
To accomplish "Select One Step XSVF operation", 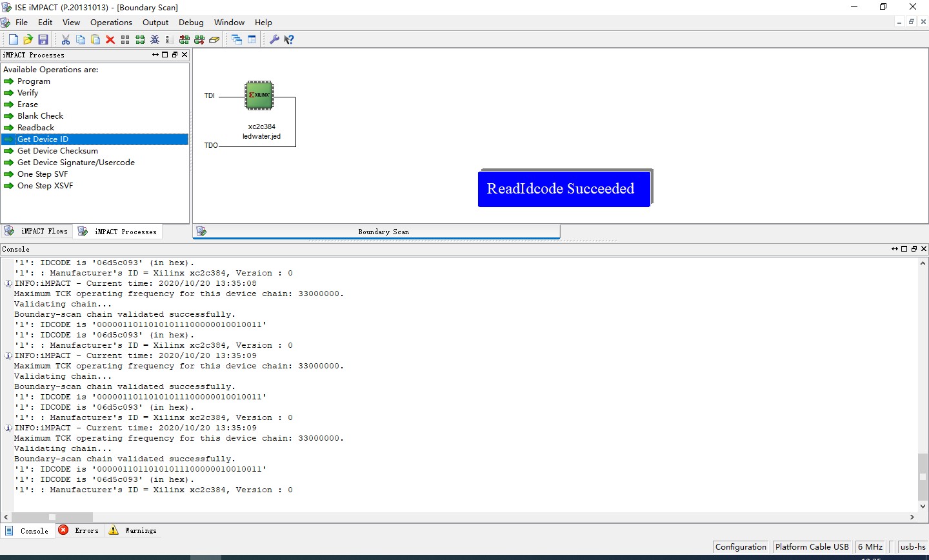I will (45, 186).
